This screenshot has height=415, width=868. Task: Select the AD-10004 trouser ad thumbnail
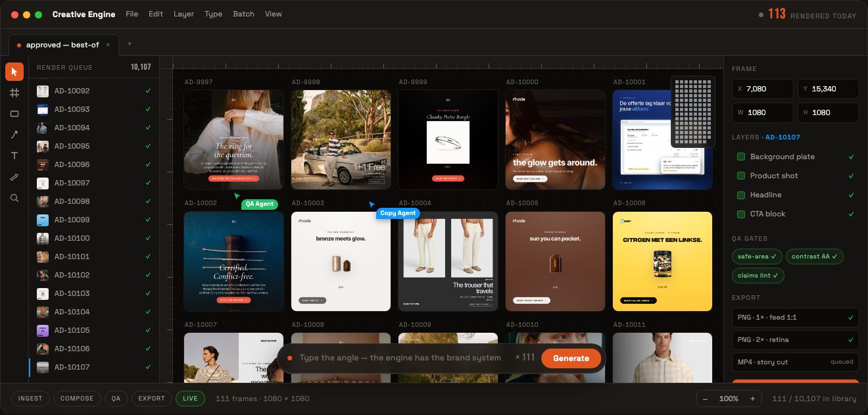point(448,261)
